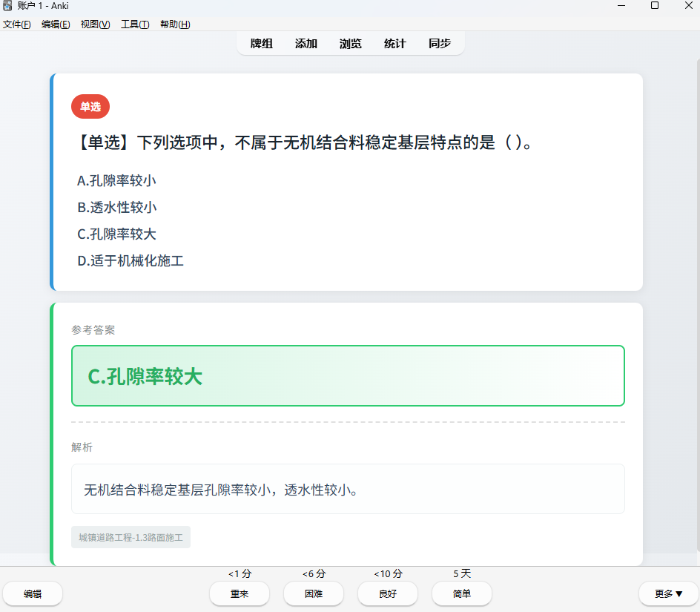700x612 pixels.
Task: Open the 文件(F) menu
Action: (17, 24)
